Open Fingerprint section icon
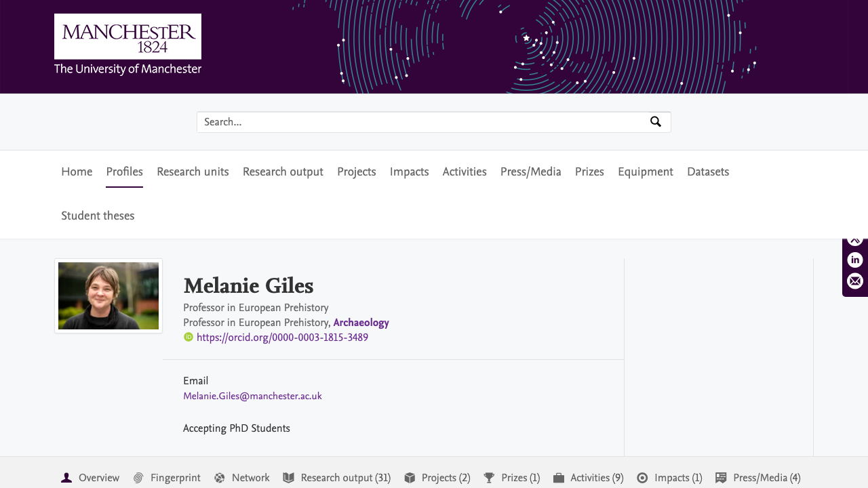Screen dimensions: 868x488 coord(138,478)
